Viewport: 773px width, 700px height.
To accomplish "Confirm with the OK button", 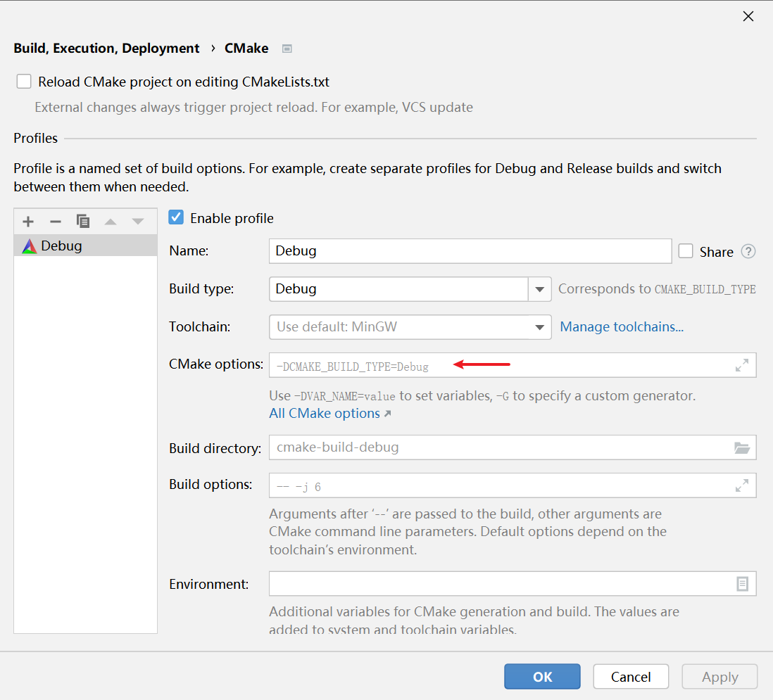I will pyautogui.click(x=542, y=677).
